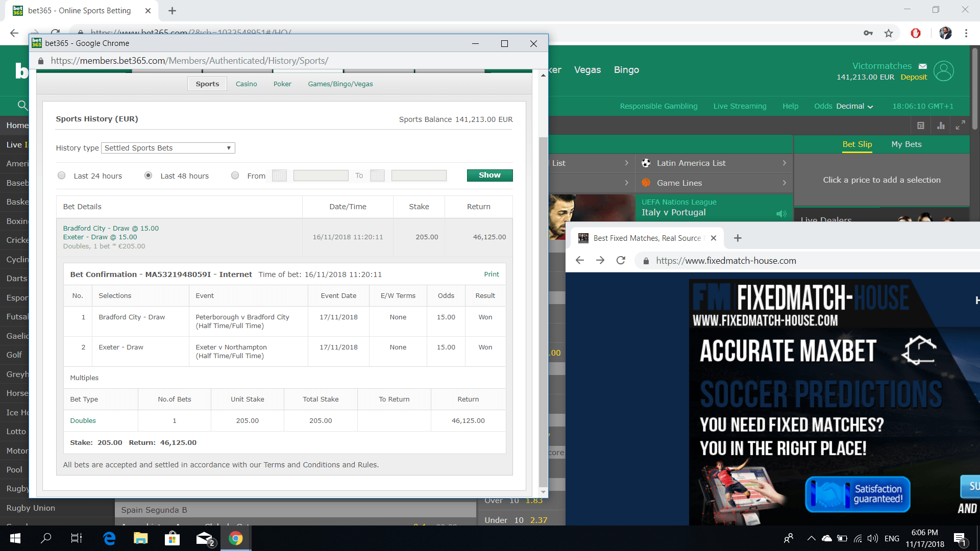Click scroll-down arrow of history popup
Image resolution: width=980 pixels, height=551 pixels.
[x=543, y=492]
